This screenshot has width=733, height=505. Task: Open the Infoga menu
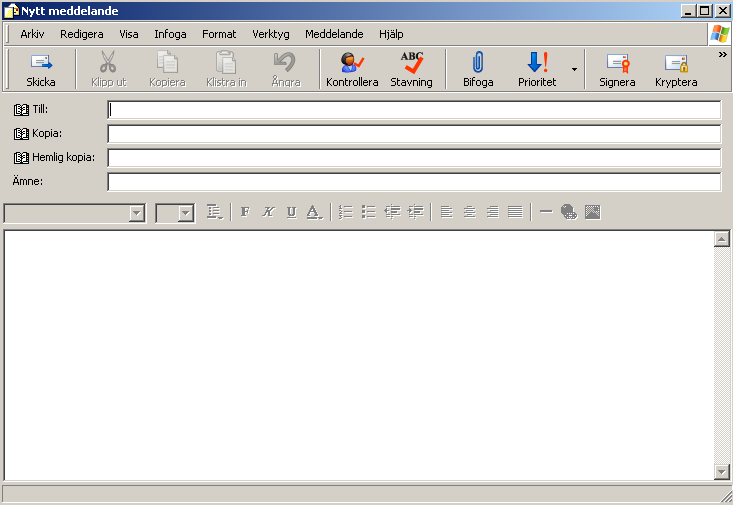170,34
